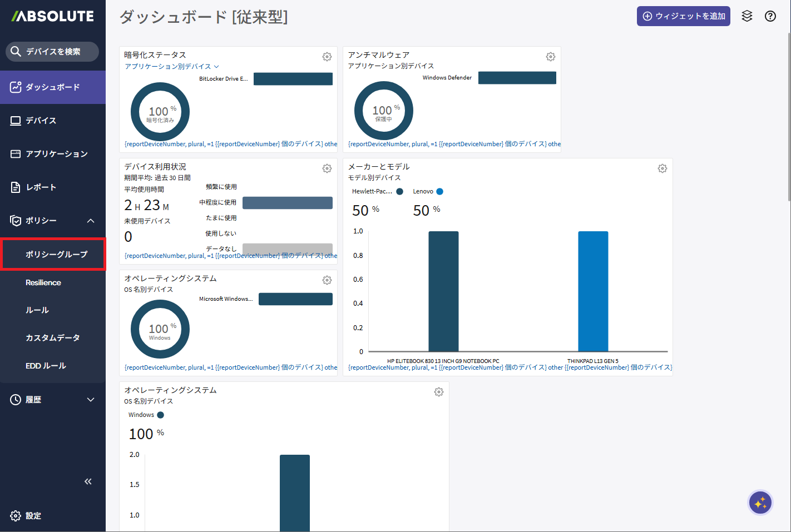Toggle Windows legend dot in OS chart
Image resolution: width=791 pixels, height=532 pixels.
point(161,415)
